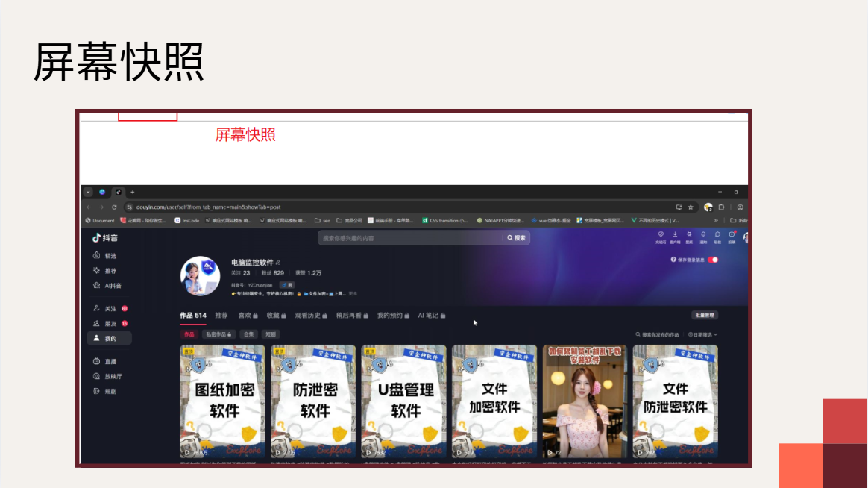Open the U盘管理软件 video thumbnail

pos(403,401)
